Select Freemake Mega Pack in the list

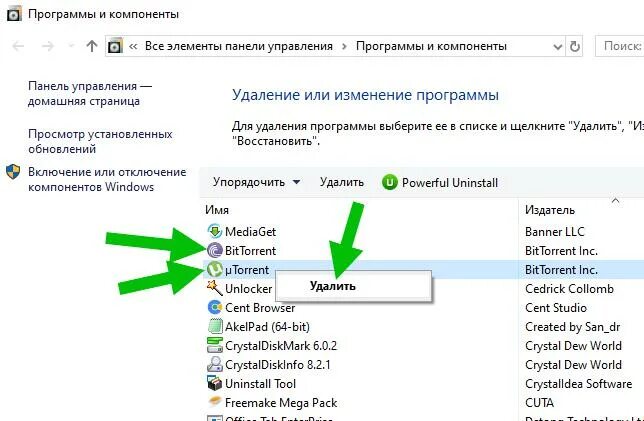(x=281, y=403)
